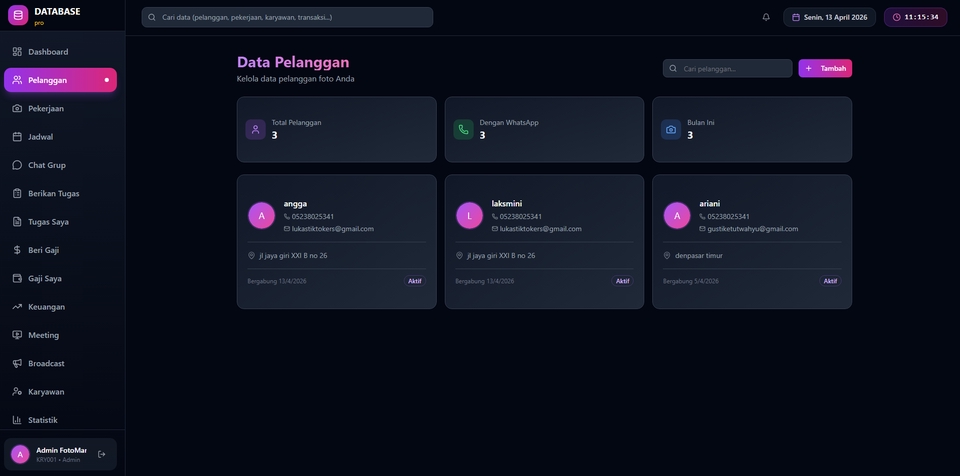960x476 pixels.
Task: Navigate to Karyawan
Action: click(60, 391)
